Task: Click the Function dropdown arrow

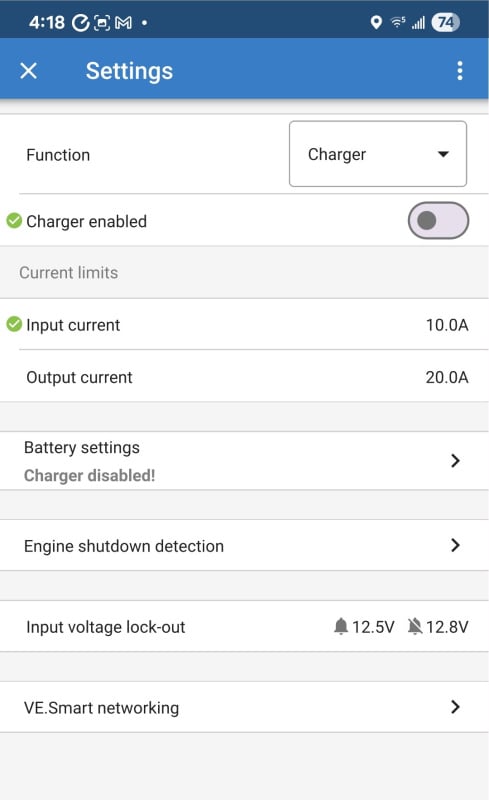Action: click(x=443, y=154)
